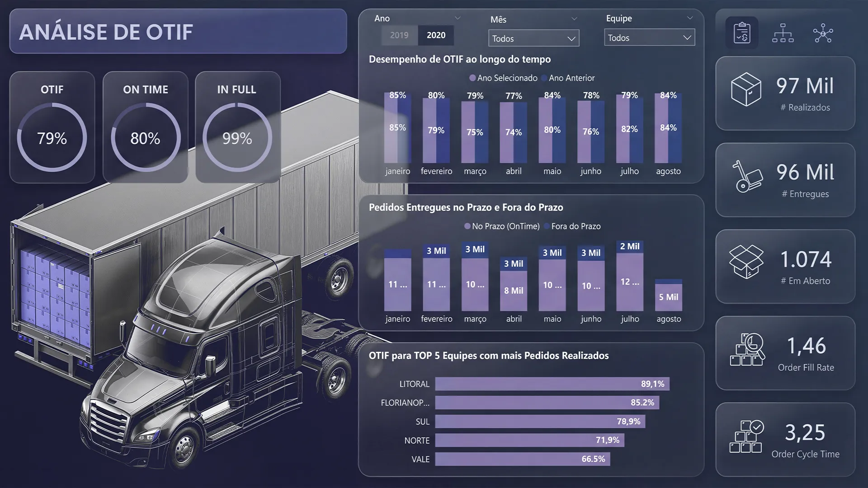Click the VALE team bar at 66.5%
Viewport: 868px width, 488px height.
click(523, 459)
